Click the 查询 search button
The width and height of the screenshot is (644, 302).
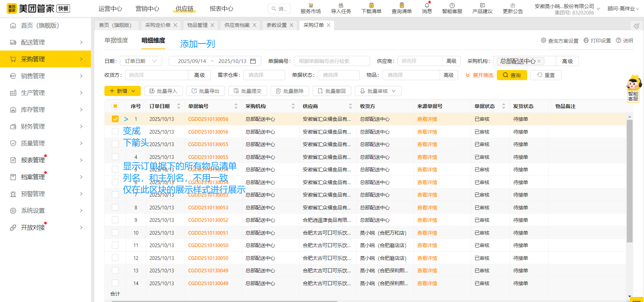click(x=512, y=75)
